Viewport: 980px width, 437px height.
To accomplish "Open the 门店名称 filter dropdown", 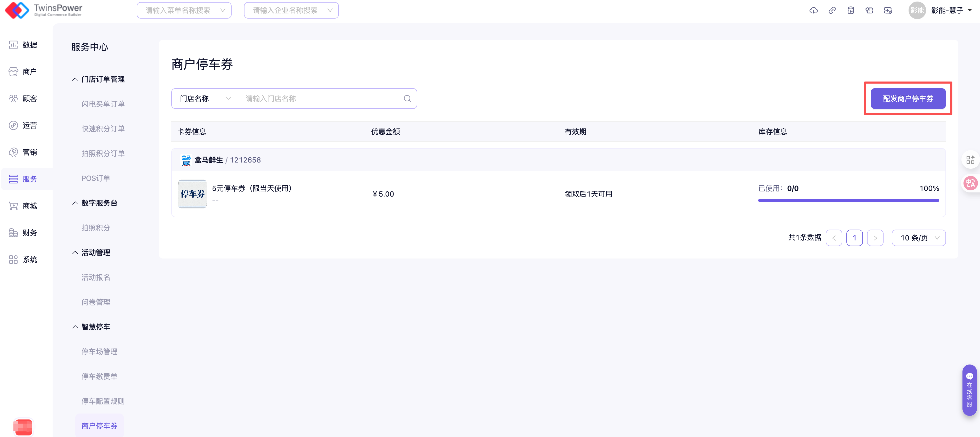I will 204,99.
